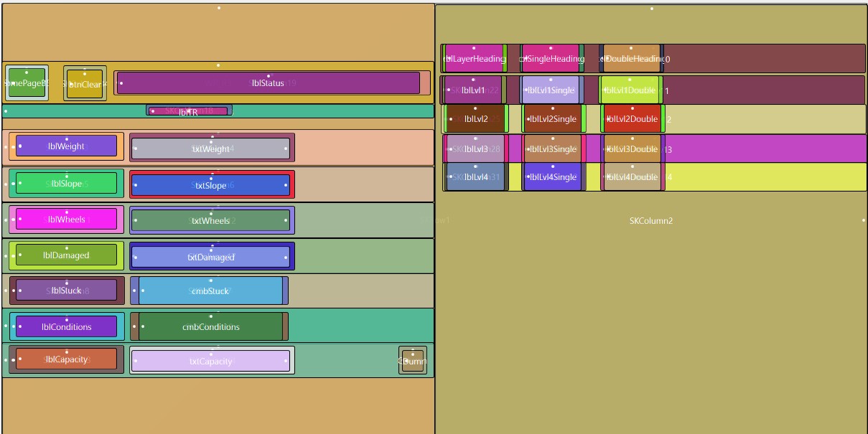Click the blue txtSlope input field
The height and width of the screenshot is (434, 868).
[210, 186]
